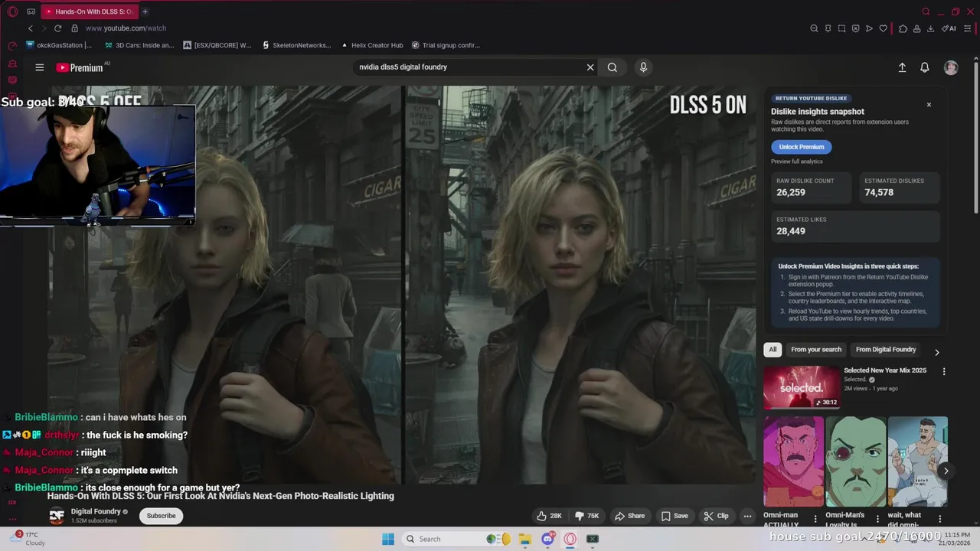Open Easy Setup sliders icon
The width and height of the screenshot is (980, 551).
point(969,28)
